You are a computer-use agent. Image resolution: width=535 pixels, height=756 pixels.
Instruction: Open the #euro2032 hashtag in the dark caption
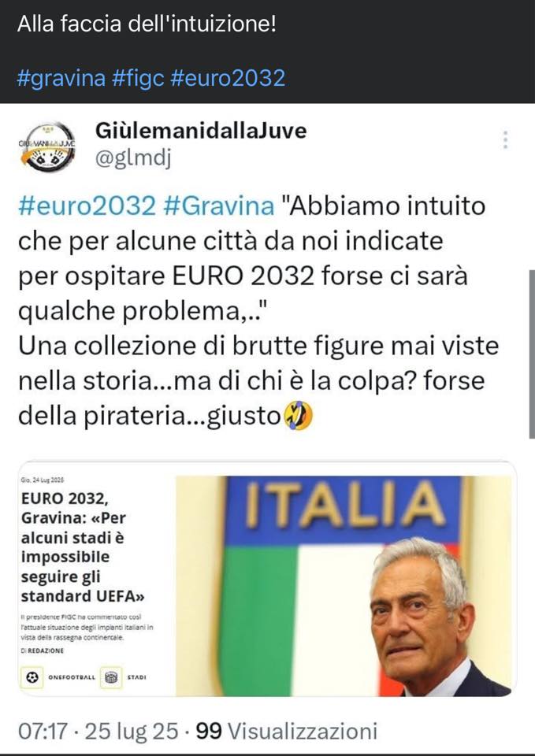pyautogui.click(x=228, y=78)
